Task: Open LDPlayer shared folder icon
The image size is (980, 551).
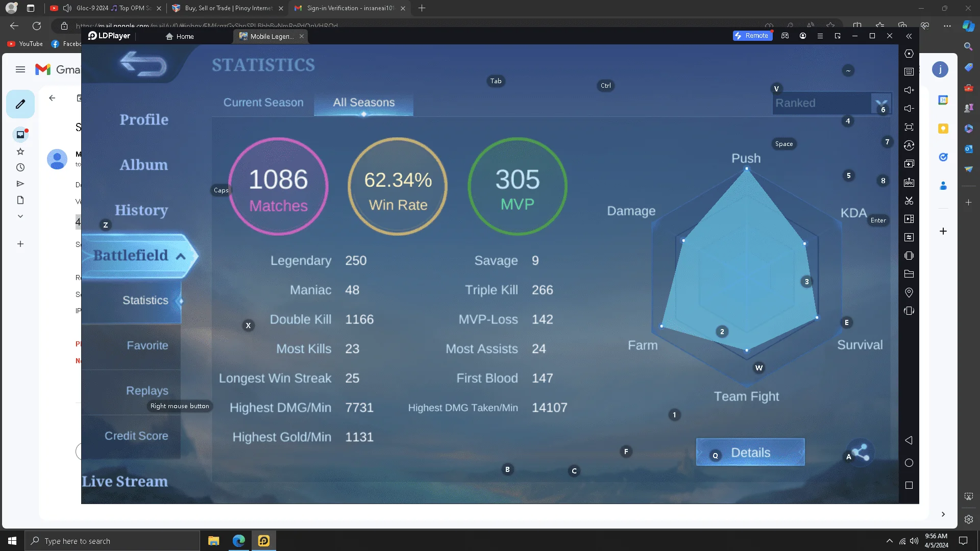Action: click(909, 274)
